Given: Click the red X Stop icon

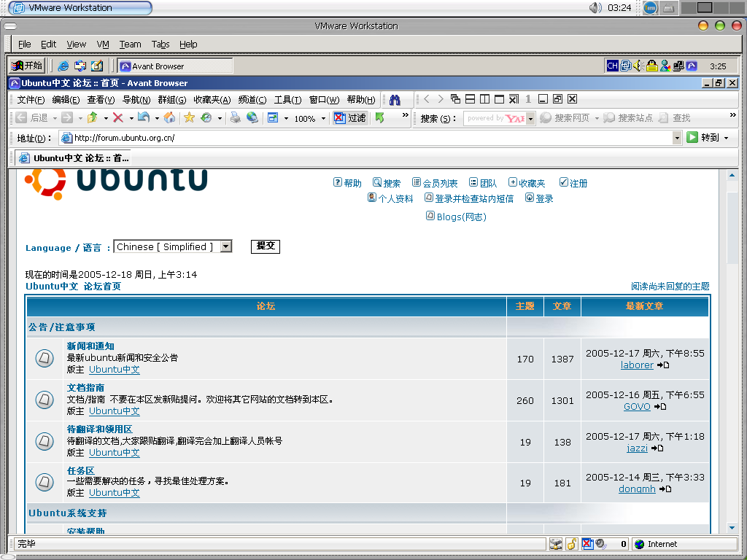Looking at the screenshot, I should tap(118, 117).
